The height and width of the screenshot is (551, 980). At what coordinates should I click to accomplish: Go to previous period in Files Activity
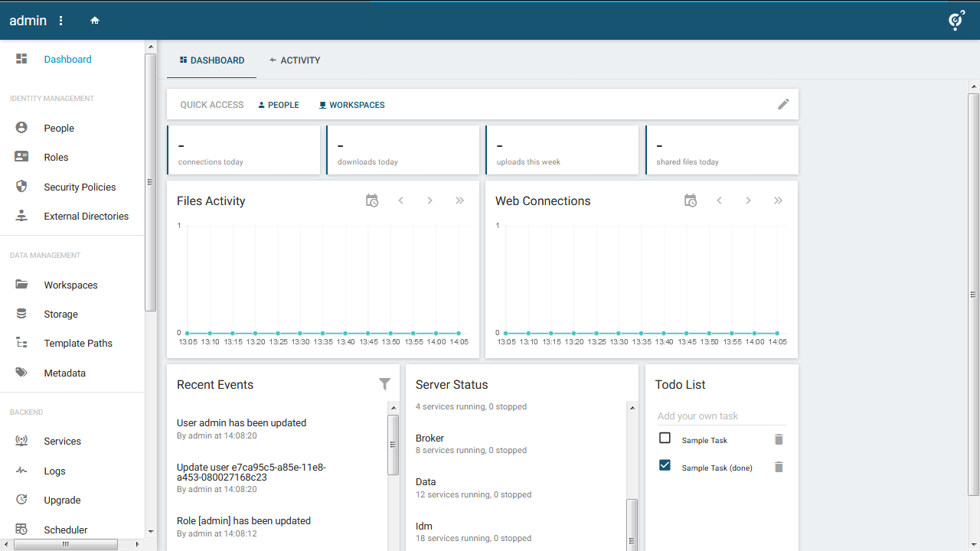pyautogui.click(x=400, y=201)
